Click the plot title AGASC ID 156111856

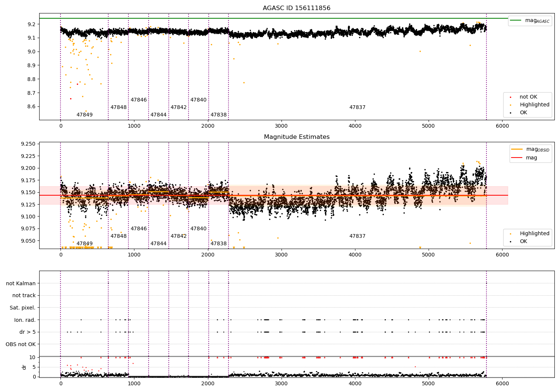pyautogui.click(x=296, y=8)
